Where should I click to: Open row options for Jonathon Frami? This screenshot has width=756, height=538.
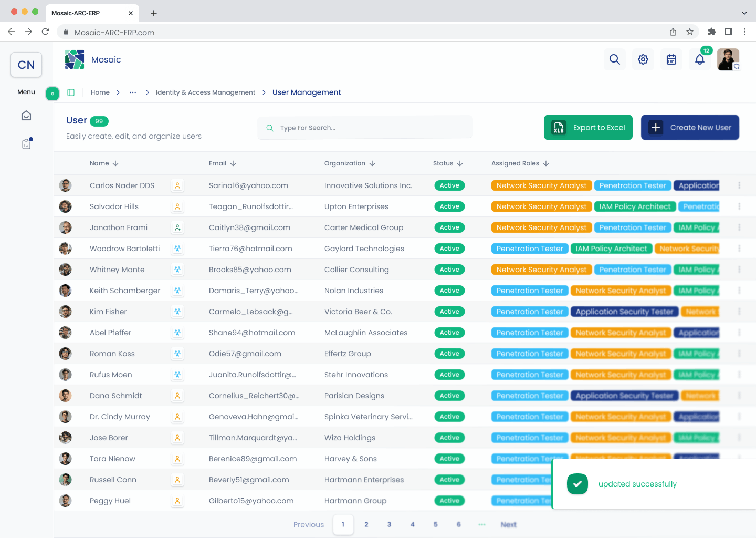(739, 227)
